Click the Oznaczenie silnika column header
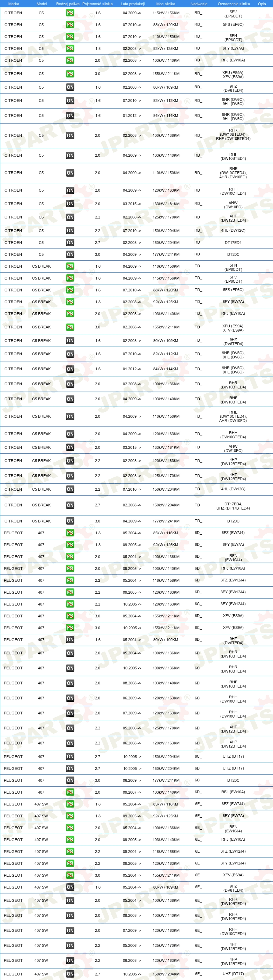 click(x=234, y=4)
